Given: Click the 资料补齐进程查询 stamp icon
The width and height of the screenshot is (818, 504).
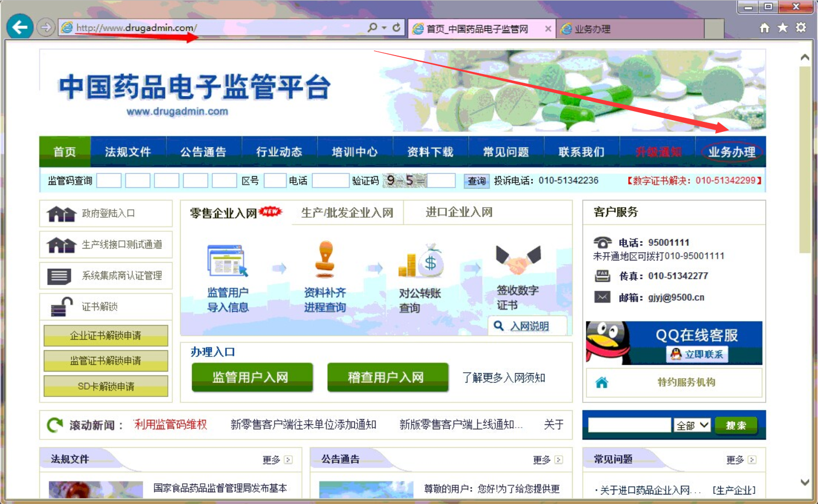Looking at the screenshot, I should click(325, 260).
